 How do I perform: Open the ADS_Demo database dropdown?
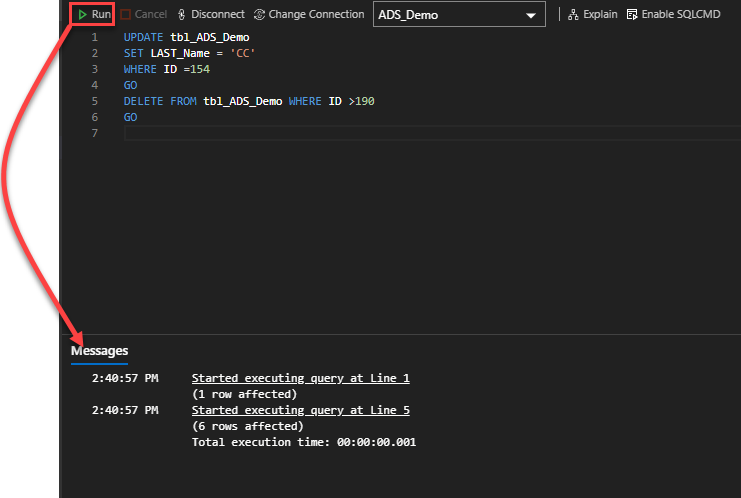pos(459,15)
